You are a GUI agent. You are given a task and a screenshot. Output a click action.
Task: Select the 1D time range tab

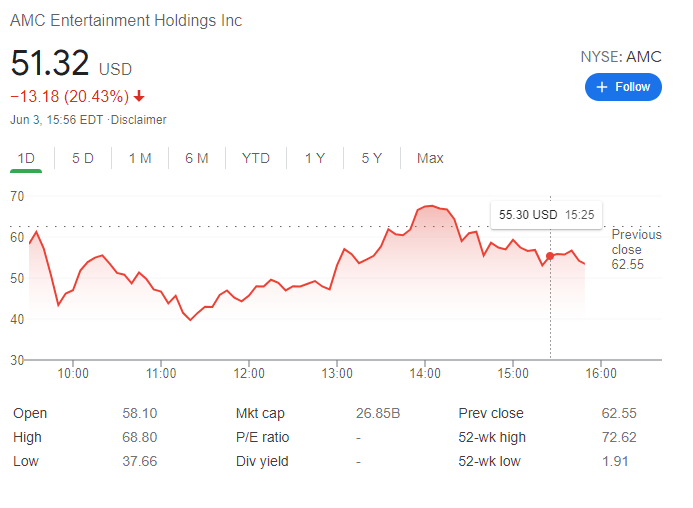[x=27, y=158]
